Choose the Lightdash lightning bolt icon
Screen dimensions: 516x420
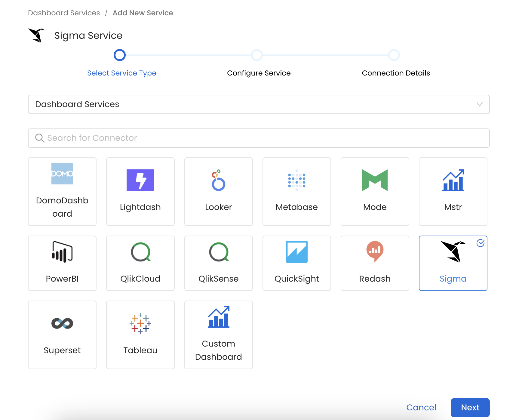tap(140, 180)
